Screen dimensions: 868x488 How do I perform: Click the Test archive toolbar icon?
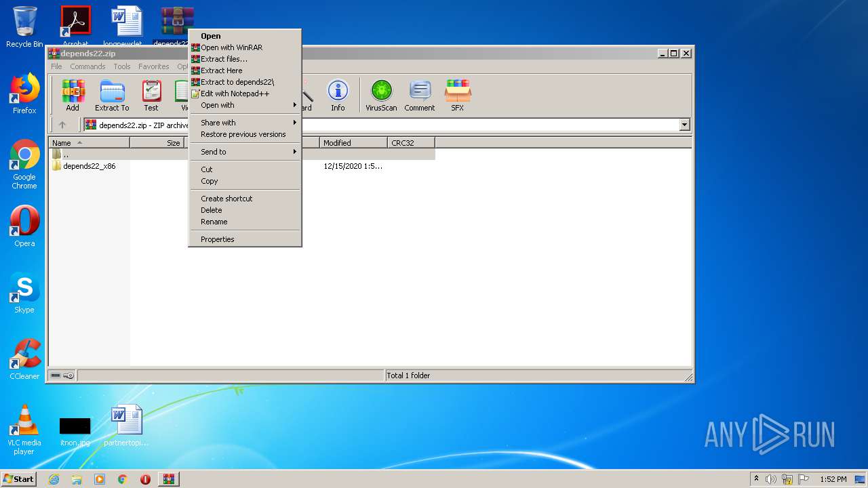click(151, 96)
